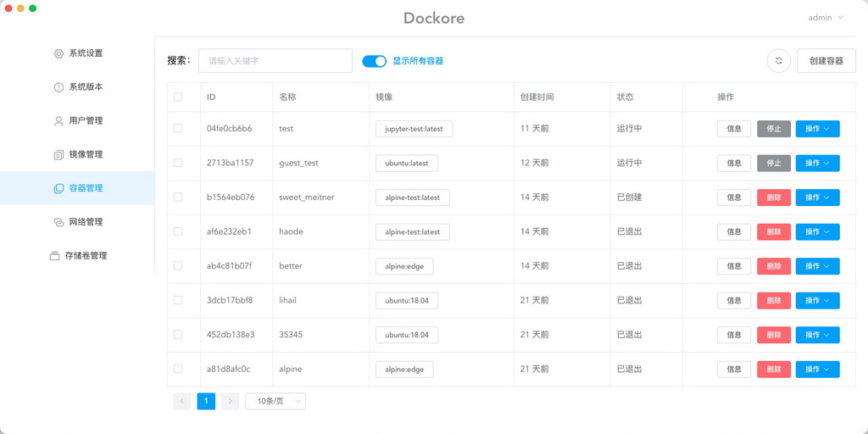Click the refresh icon button
The width and height of the screenshot is (868, 434).
click(779, 61)
